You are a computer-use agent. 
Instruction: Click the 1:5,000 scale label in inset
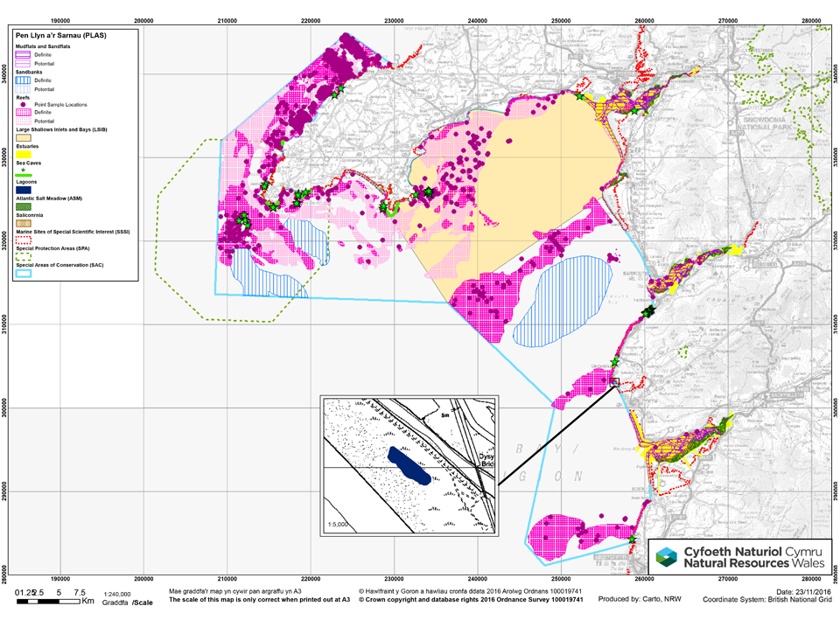point(339,524)
